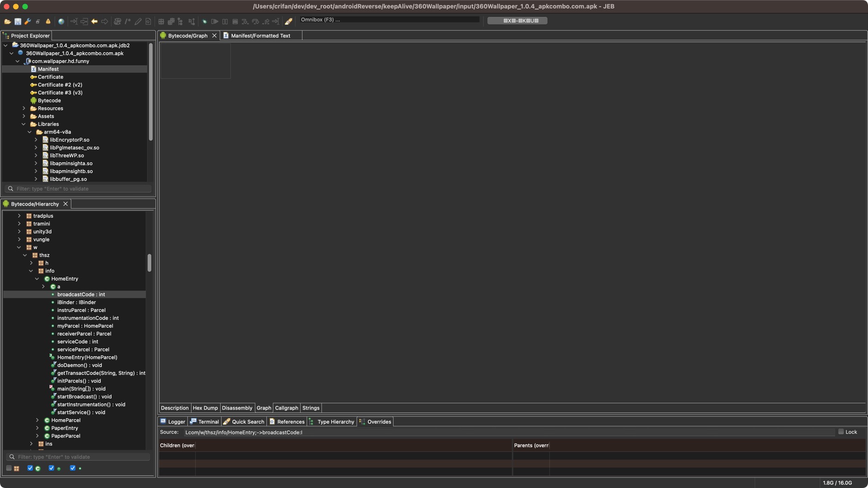Viewport: 868px width, 488px height.
Task: Click the stacked blocks toolbar icon
Action: coord(171,21)
